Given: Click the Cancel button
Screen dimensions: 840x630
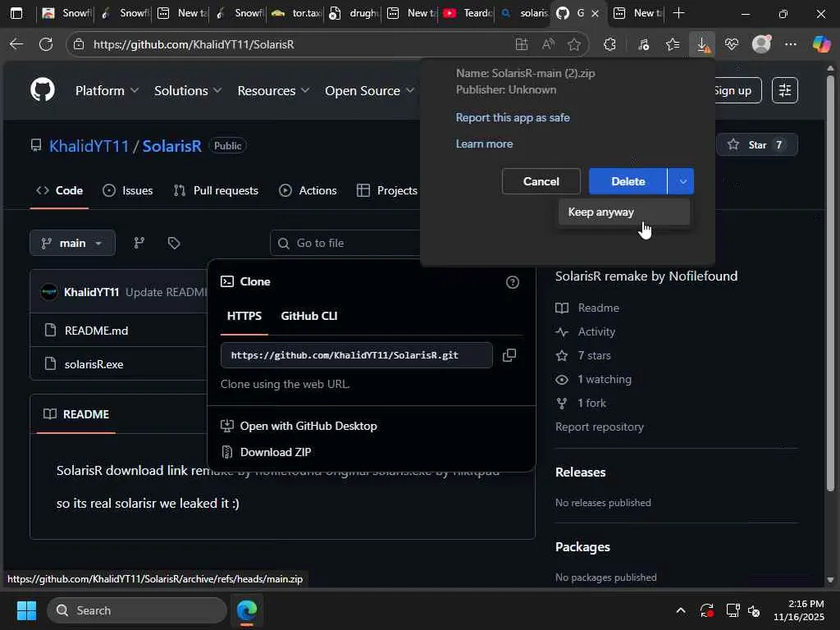Looking at the screenshot, I should coord(541,181).
